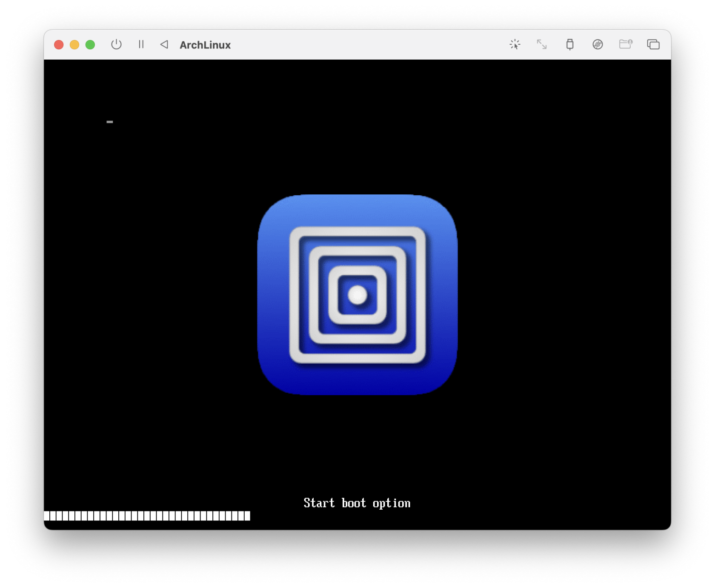715x588 pixels.
Task: Click the resize display arrows icon
Action: tap(542, 44)
